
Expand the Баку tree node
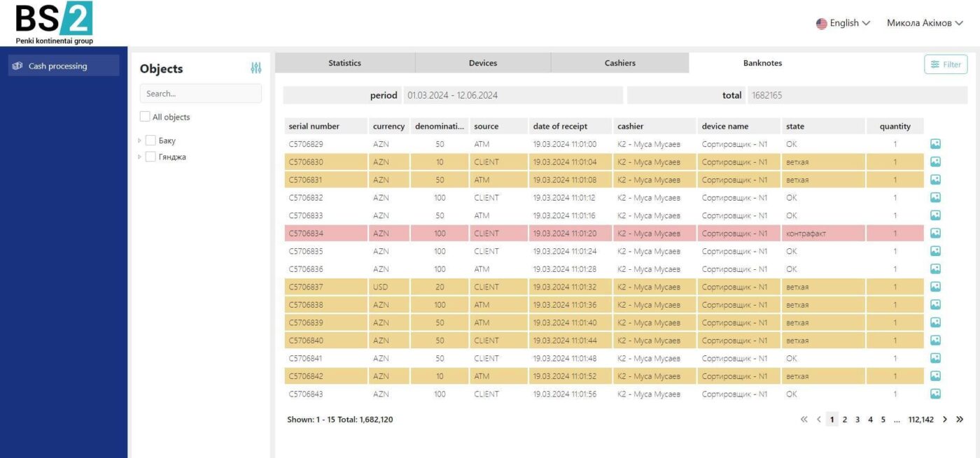[x=139, y=141]
